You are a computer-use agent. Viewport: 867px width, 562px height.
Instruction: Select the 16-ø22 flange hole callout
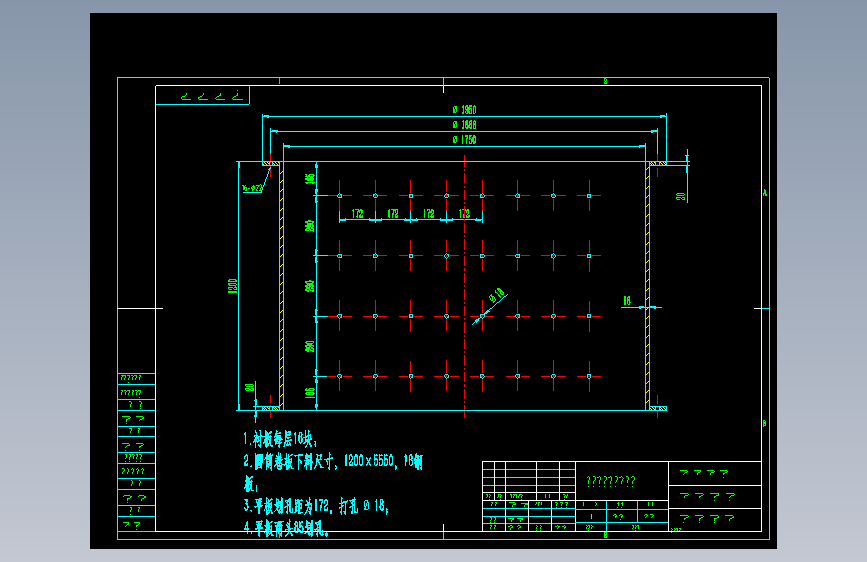pos(252,188)
